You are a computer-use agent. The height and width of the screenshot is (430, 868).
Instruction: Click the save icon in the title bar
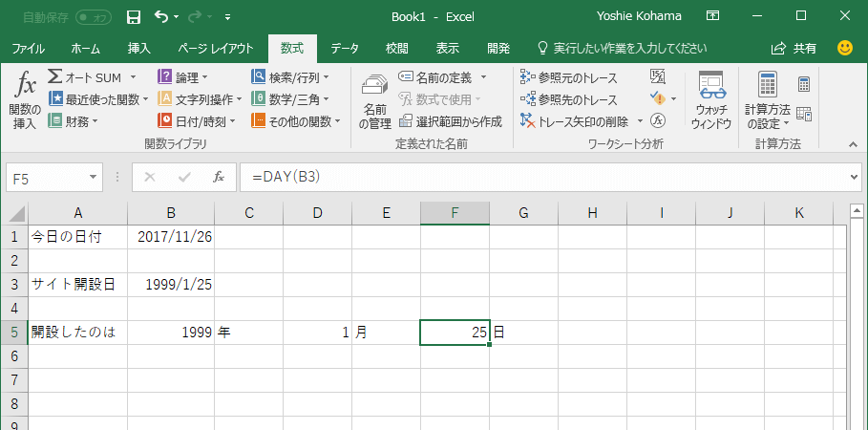[134, 16]
